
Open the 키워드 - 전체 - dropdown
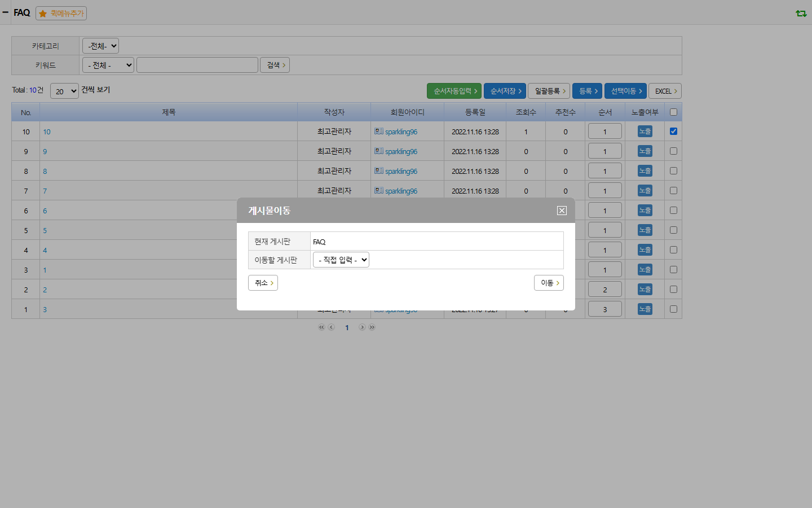tap(108, 65)
